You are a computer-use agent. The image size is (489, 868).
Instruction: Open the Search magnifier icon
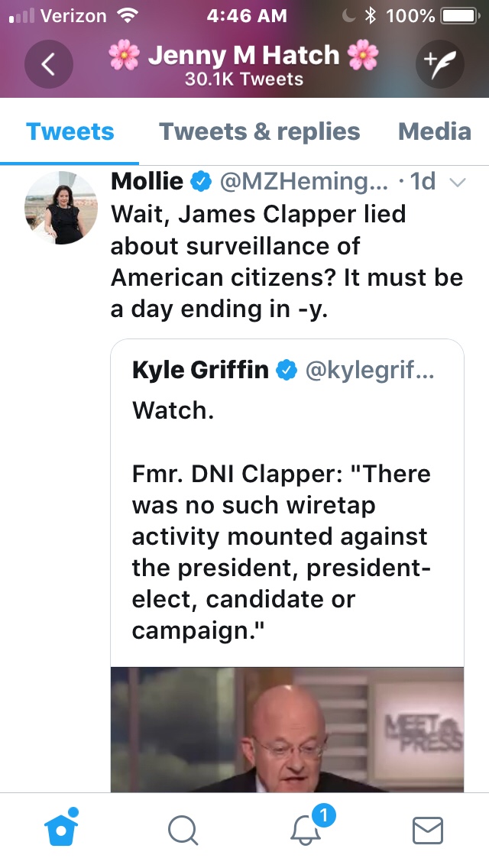(183, 830)
